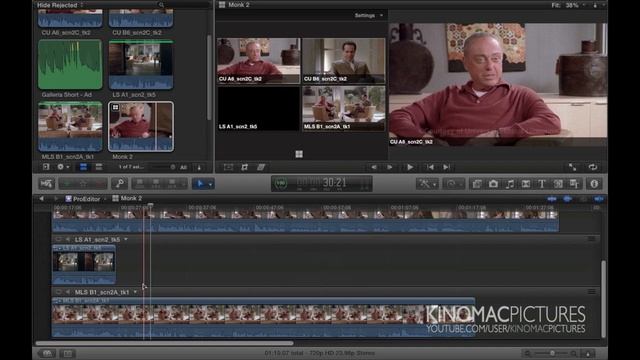The width and height of the screenshot is (640, 360).
Task: Jump to previous edit in viewer
Action: 430,167
